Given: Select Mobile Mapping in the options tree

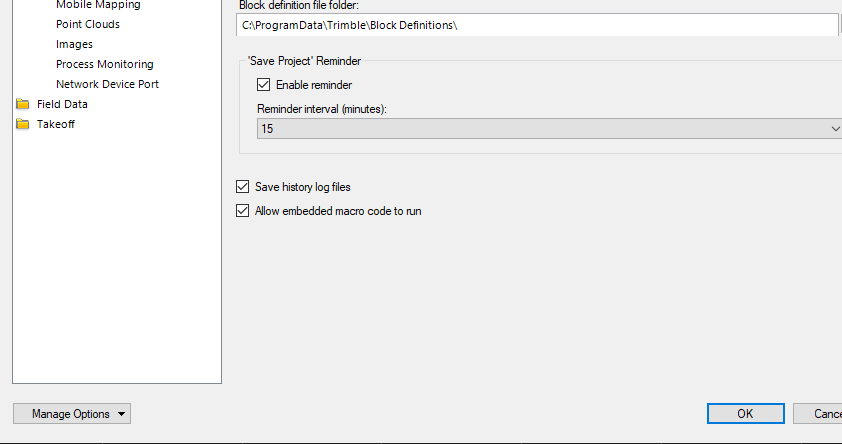Looking at the screenshot, I should pyautogui.click(x=97, y=5).
